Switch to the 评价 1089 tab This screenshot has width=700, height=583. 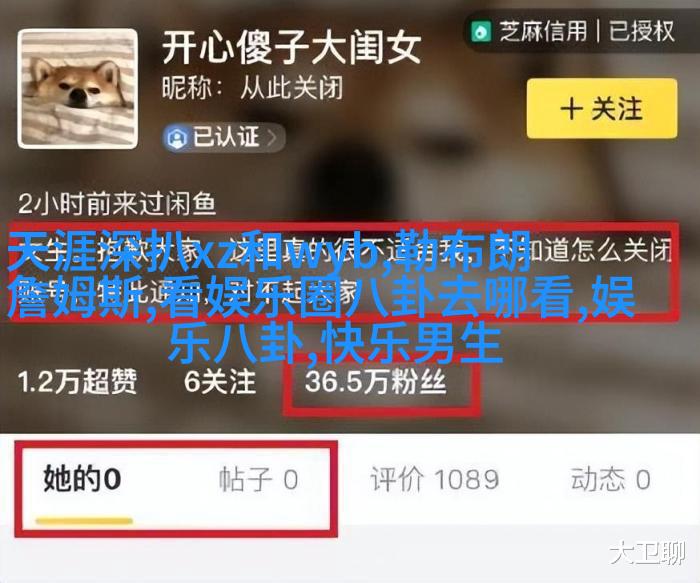434,479
